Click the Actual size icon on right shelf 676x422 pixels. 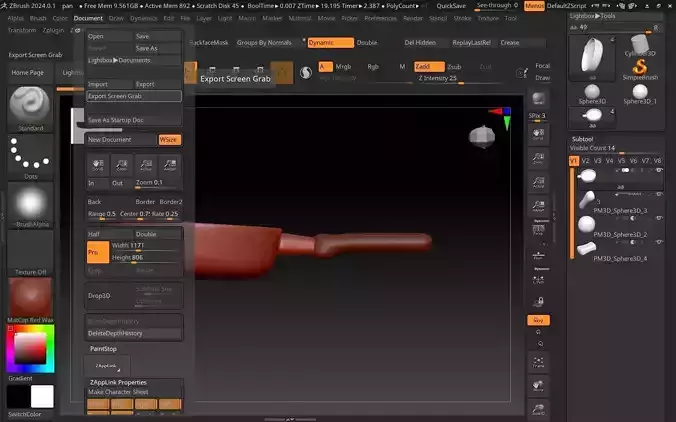[538, 183]
